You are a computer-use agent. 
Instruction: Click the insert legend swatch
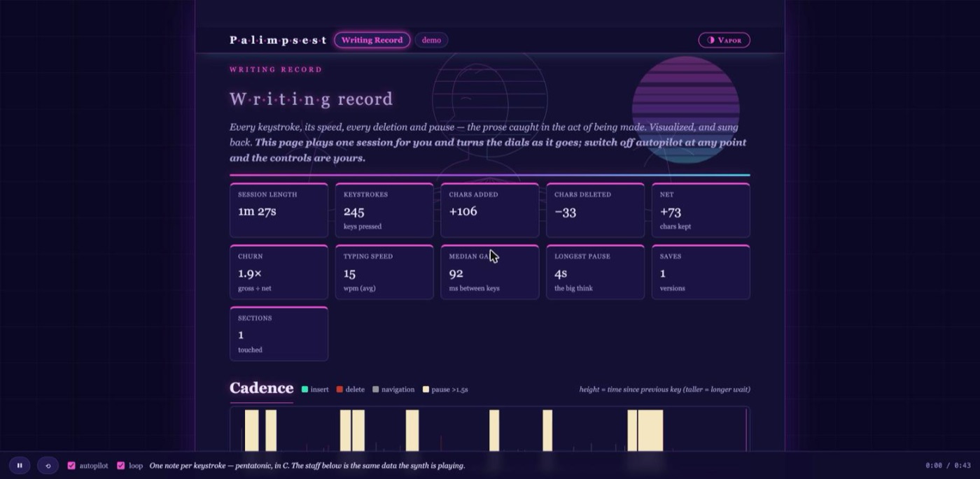(x=304, y=389)
